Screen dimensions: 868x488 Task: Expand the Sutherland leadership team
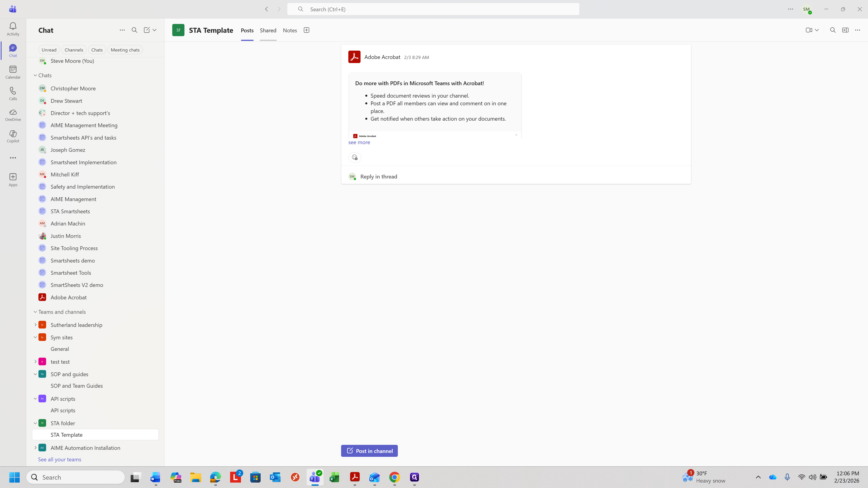35,325
